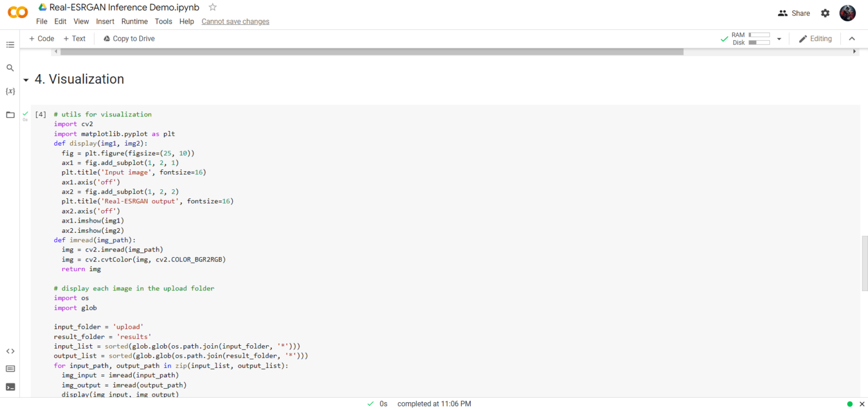
Task: Open the command palette icon
Action: point(10,369)
